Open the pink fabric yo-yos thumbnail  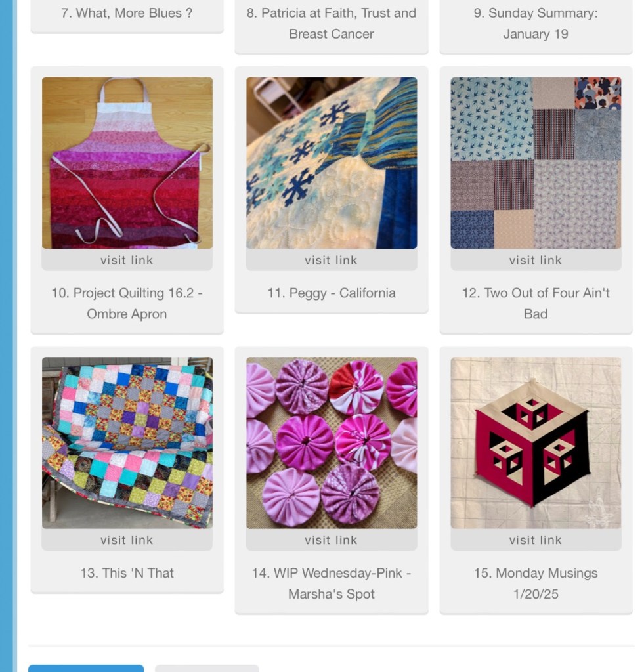[332, 443]
